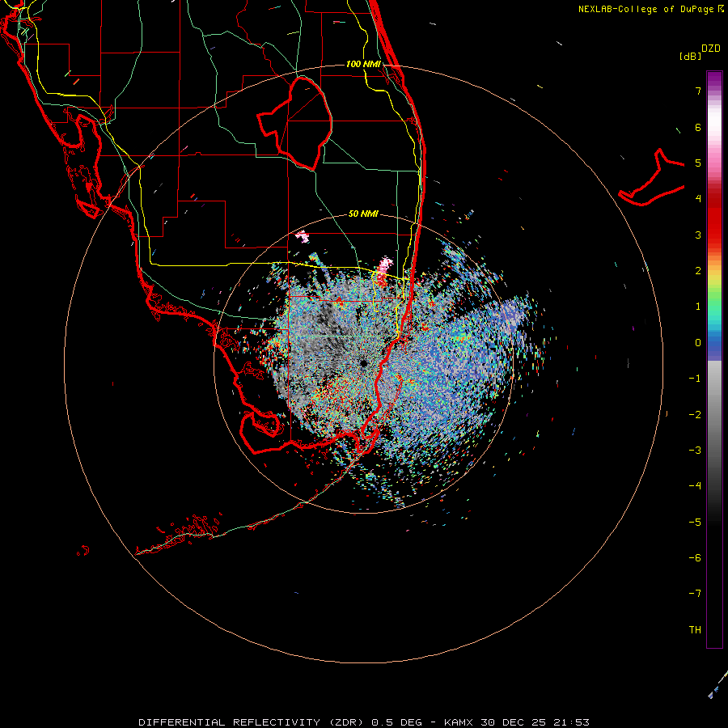Click the 3 dB tick label
This screenshot has height=728, width=728.
tap(698, 235)
